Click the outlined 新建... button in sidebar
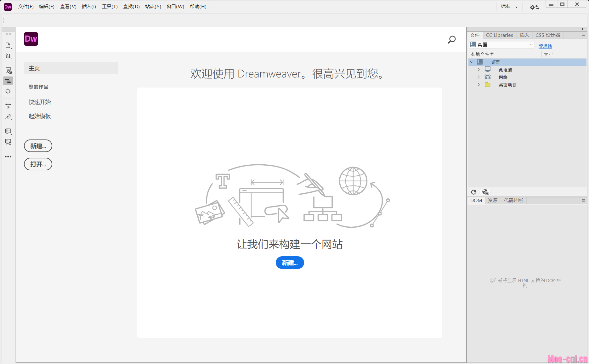The width and height of the screenshot is (589, 364). tap(38, 146)
